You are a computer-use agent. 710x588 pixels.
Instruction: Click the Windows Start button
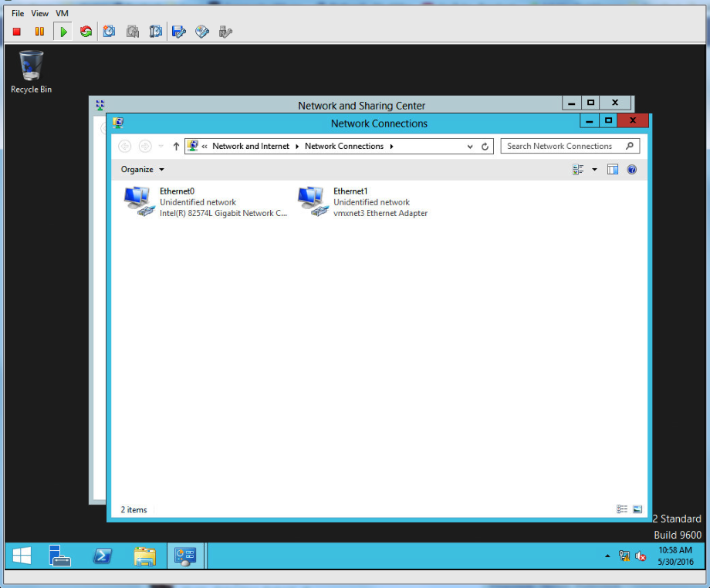point(22,556)
